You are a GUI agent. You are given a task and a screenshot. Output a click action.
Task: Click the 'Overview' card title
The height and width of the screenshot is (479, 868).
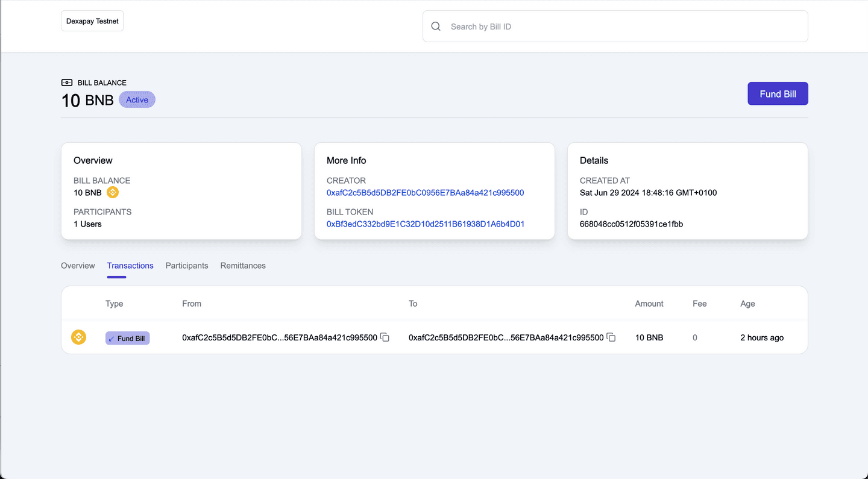tap(93, 160)
